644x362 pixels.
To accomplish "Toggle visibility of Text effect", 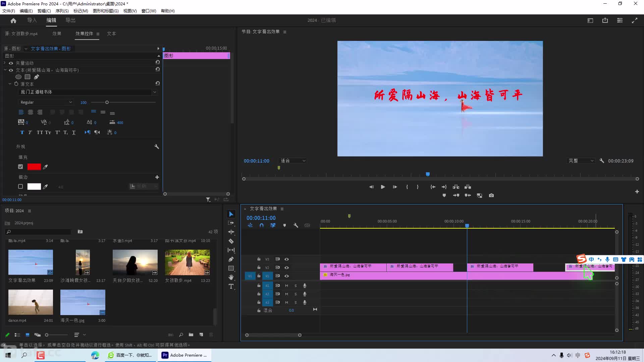I will point(11,70).
